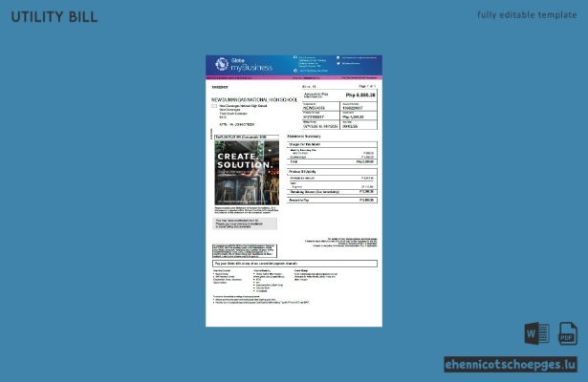Click the 'Statement Summary' heading
Viewport: 588px width, 382px height.
304,137
